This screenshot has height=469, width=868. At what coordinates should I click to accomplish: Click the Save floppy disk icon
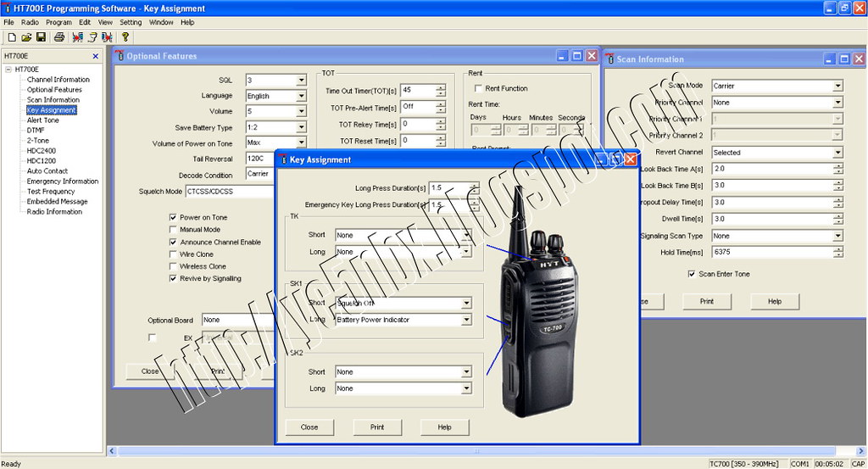pyautogui.click(x=41, y=37)
